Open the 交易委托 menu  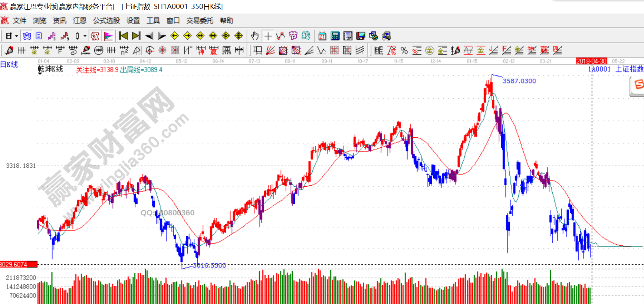point(200,21)
